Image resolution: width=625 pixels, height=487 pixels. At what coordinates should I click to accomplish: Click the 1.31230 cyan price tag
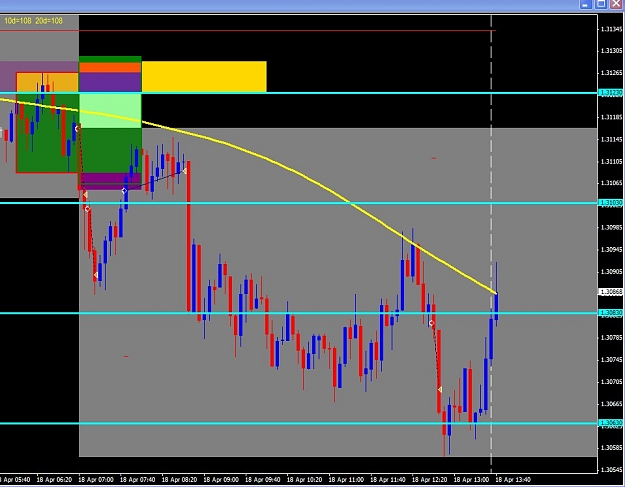[x=611, y=93]
